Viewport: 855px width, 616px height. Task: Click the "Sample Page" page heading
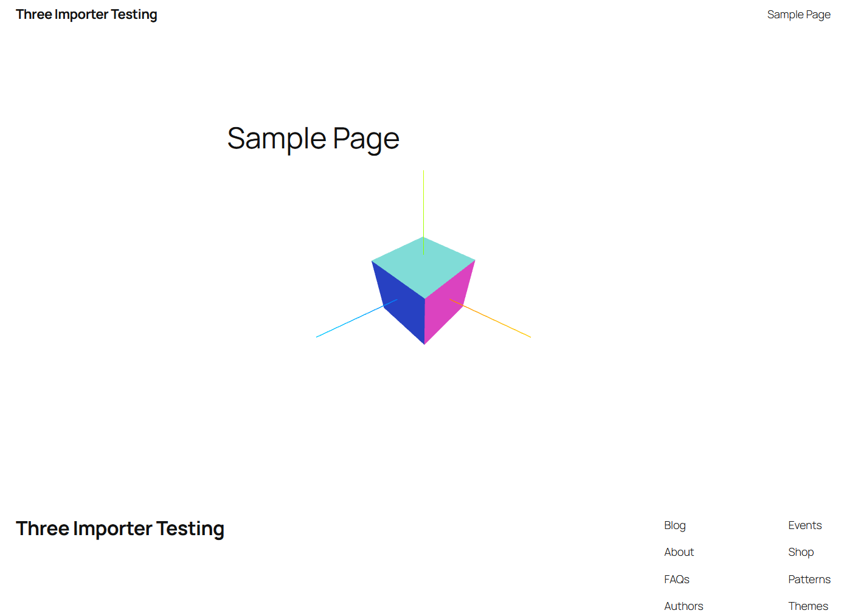(x=313, y=138)
